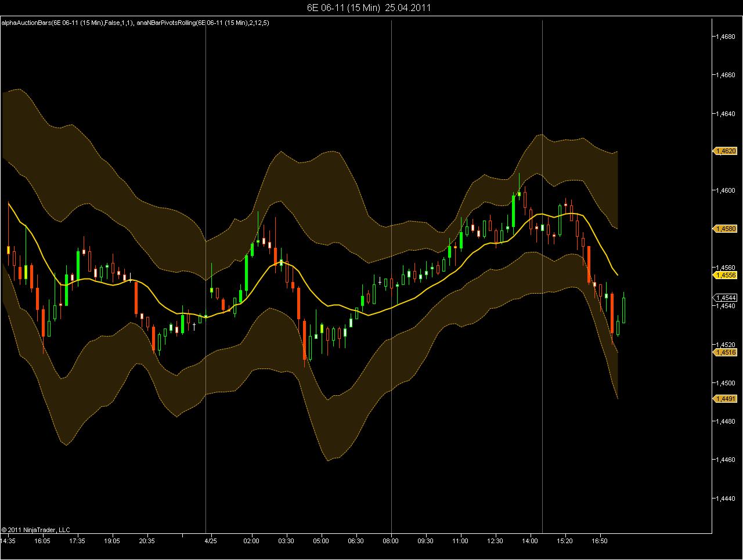Image resolution: width=743 pixels, height=560 pixels.
Task: Click the 17:35 time axis label
Action: (77, 541)
